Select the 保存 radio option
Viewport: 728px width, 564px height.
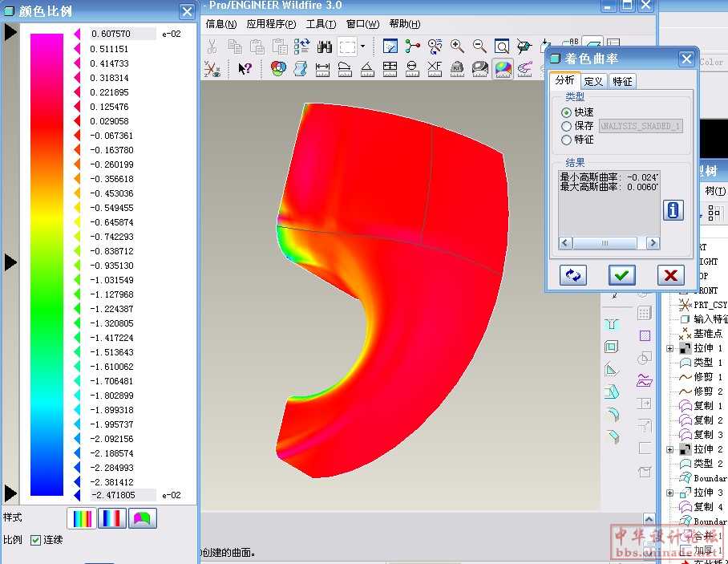pos(566,126)
